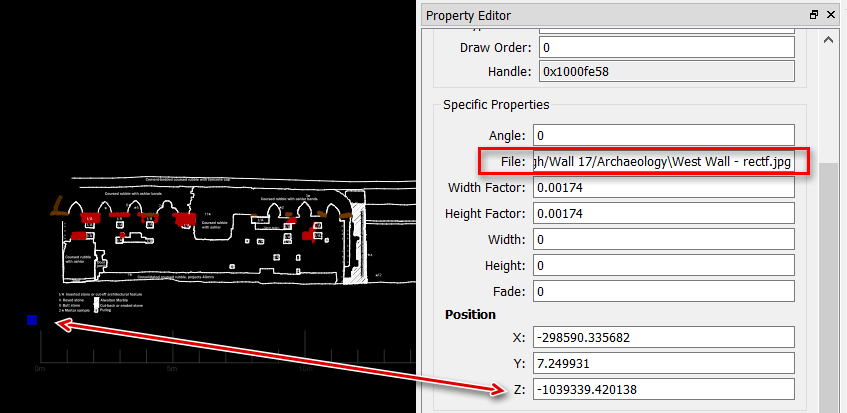Click the Width input field

pyautogui.click(x=663, y=239)
